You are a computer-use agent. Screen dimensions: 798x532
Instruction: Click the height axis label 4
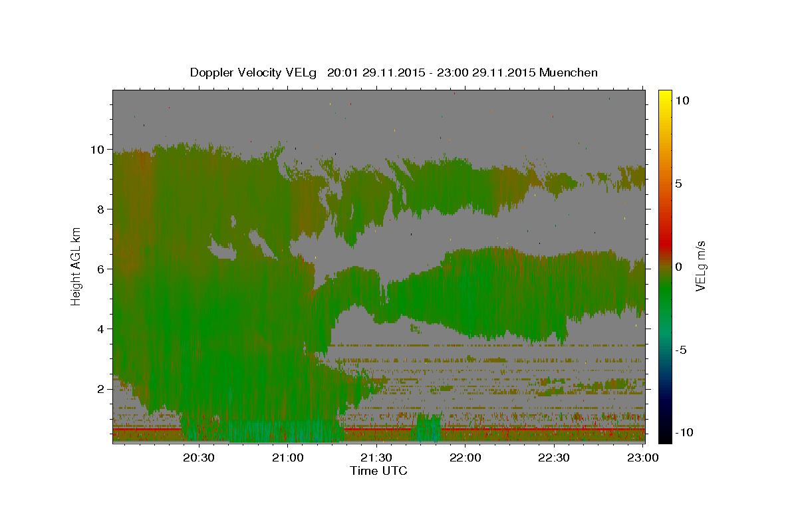click(101, 329)
